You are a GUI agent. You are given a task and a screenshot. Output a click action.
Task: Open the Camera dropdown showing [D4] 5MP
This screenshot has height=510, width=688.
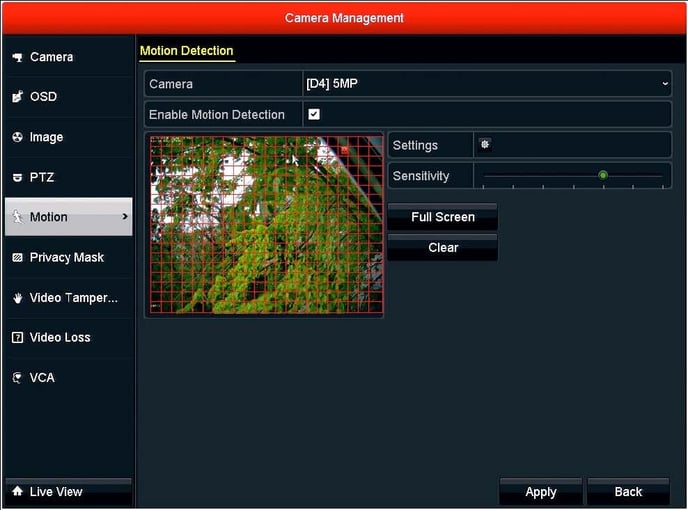point(486,84)
